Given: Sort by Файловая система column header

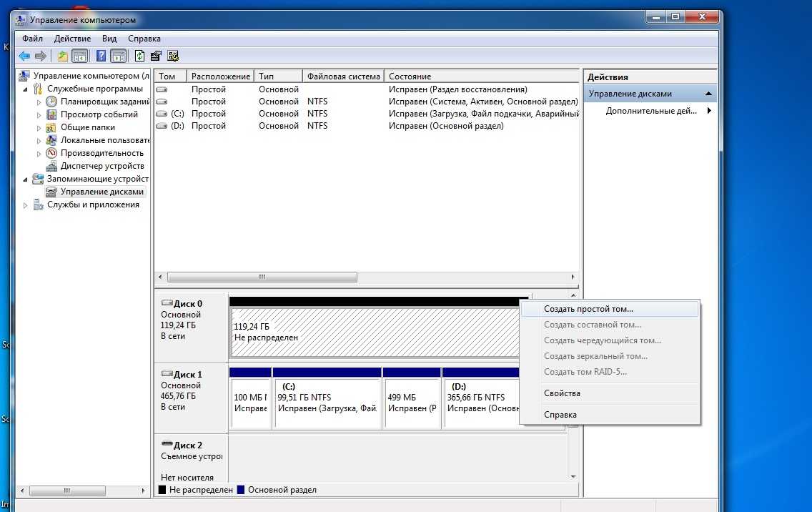Looking at the screenshot, I should 342,77.
